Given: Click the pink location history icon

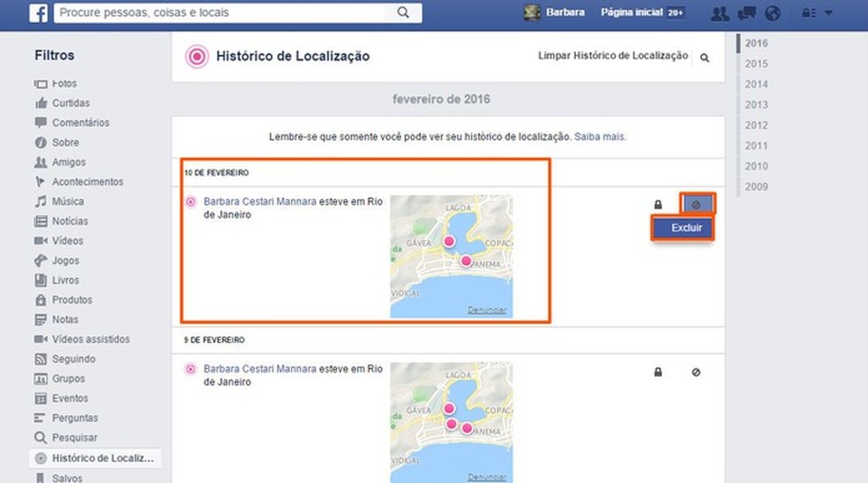Looking at the screenshot, I should (x=197, y=56).
